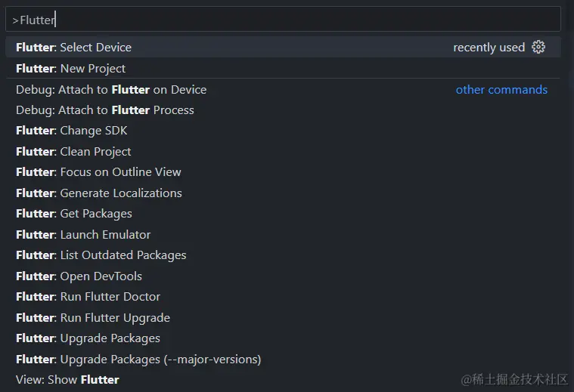Click the command palette search field
Viewport: 574px width, 392px height.
click(283, 19)
